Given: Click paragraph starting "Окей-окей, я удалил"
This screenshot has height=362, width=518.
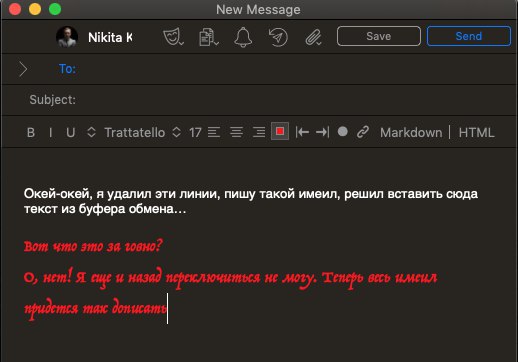Looking at the screenshot, I should [x=251, y=201].
